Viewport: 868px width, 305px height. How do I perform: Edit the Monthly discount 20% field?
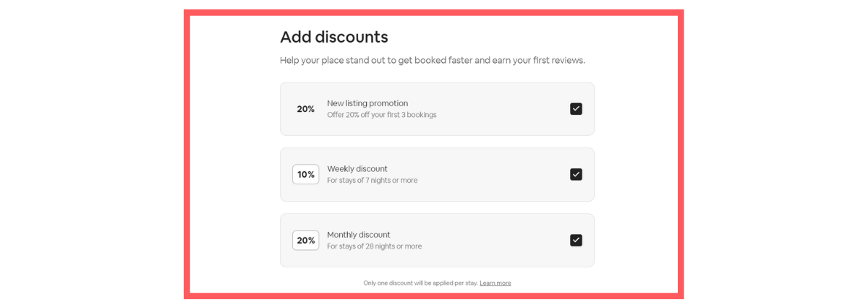(x=305, y=240)
